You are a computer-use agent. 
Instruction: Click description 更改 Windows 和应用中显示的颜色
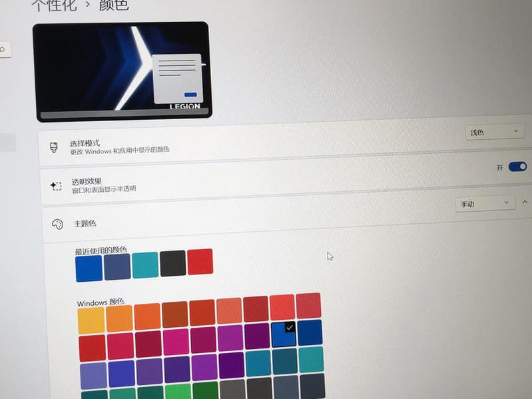point(120,151)
